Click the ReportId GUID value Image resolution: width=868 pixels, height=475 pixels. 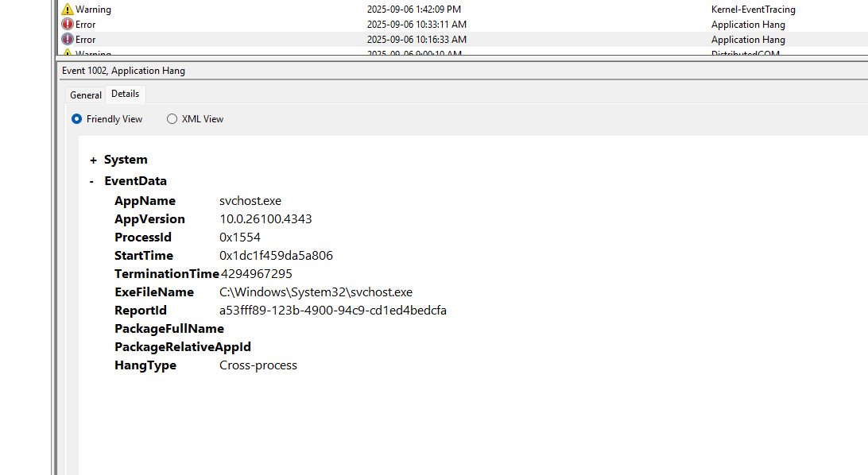click(x=332, y=310)
